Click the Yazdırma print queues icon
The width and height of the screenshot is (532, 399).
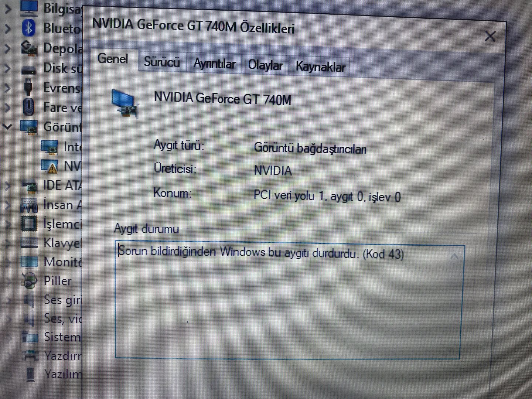click(30, 355)
